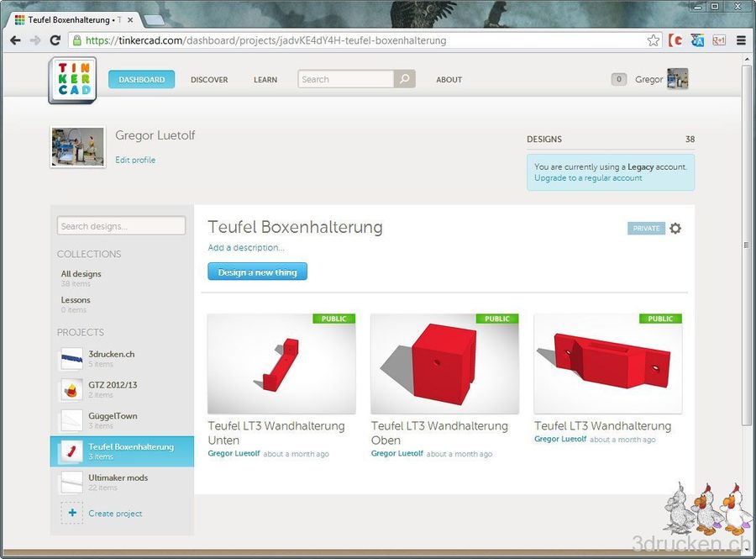Open the LEARN menu item
The width and height of the screenshot is (756, 559).
click(x=265, y=80)
